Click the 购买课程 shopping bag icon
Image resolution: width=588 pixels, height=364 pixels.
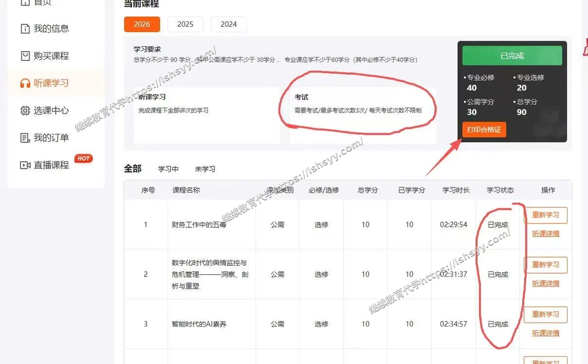coord(25,56)
